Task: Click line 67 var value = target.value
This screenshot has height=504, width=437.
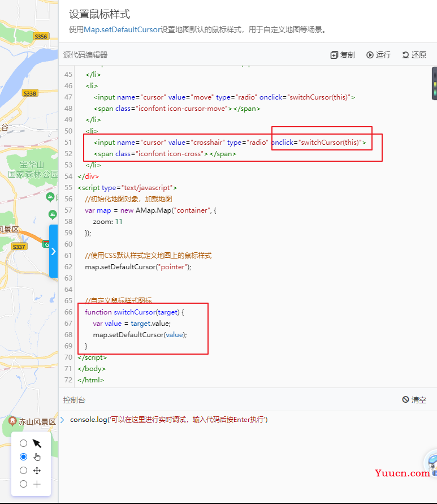Action: coord(132,324)
